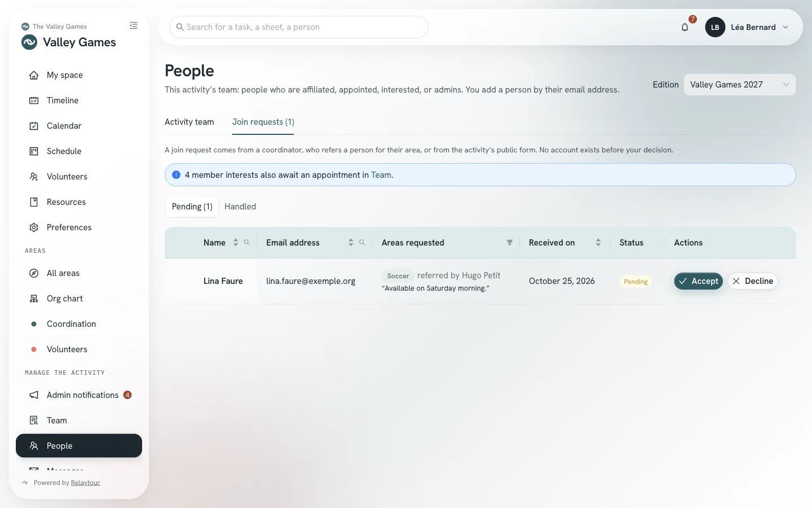Collapse the sidebar menu icon
This screenshot has height=508, width=812.
pyautogui.click(x=134, y=25)
